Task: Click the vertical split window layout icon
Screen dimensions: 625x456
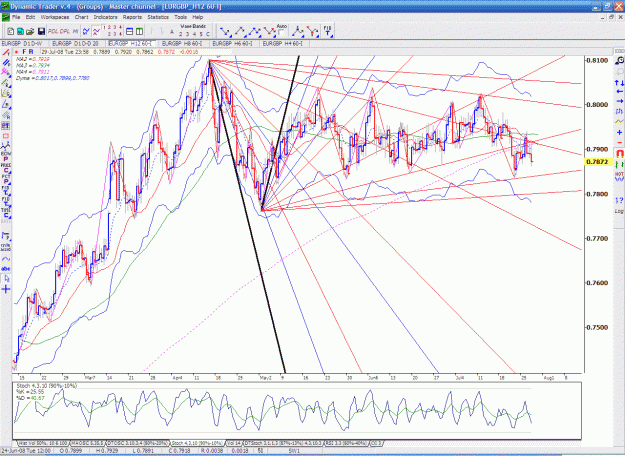Action: (139, 31)
